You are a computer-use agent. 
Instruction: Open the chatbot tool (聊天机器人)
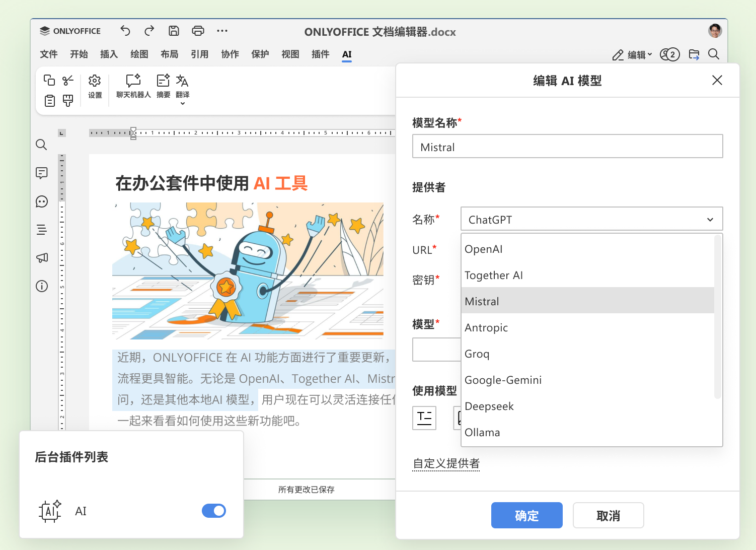tap(133, 86)
